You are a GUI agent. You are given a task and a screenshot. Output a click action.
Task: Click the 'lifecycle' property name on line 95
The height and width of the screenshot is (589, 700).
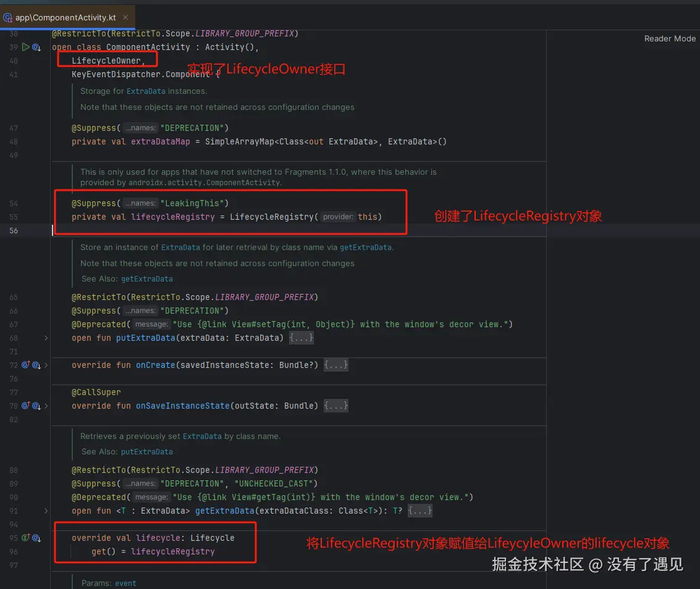(x=158, y=538)
